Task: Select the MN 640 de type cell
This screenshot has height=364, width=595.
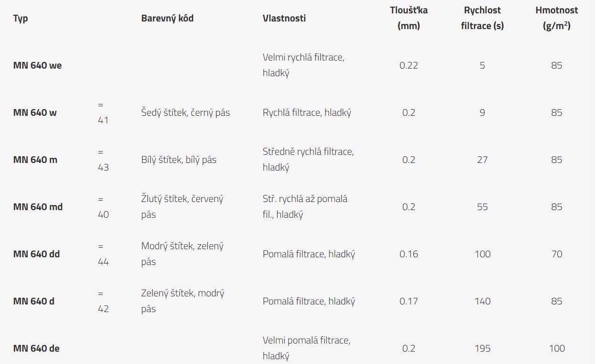Action: [x=37, y=348]
